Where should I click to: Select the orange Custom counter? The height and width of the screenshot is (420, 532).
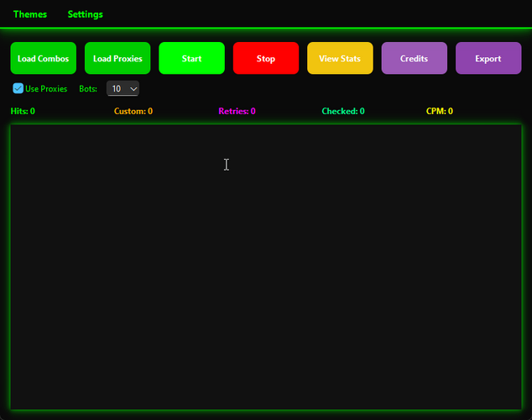[133, 111]
